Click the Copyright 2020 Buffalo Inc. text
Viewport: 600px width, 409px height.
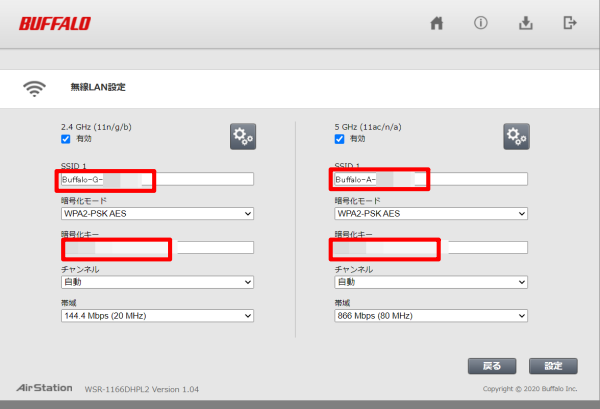[530, 389]
